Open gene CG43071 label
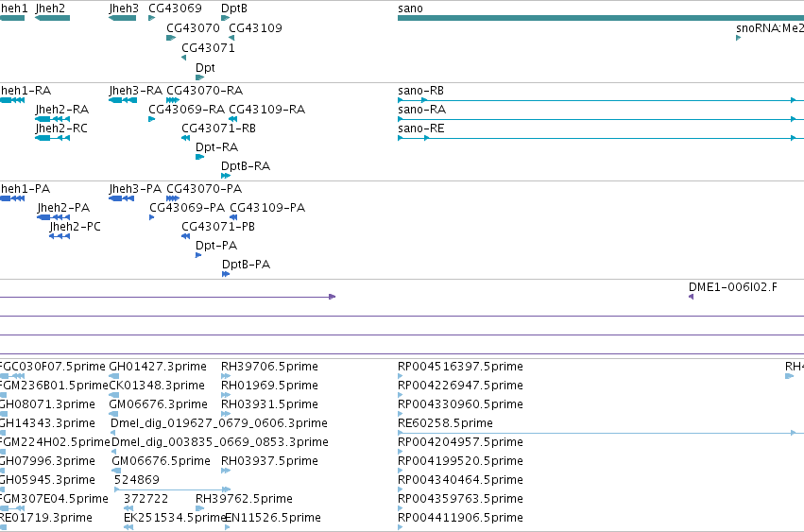804x532 pixels. click(x=208, y=47)
